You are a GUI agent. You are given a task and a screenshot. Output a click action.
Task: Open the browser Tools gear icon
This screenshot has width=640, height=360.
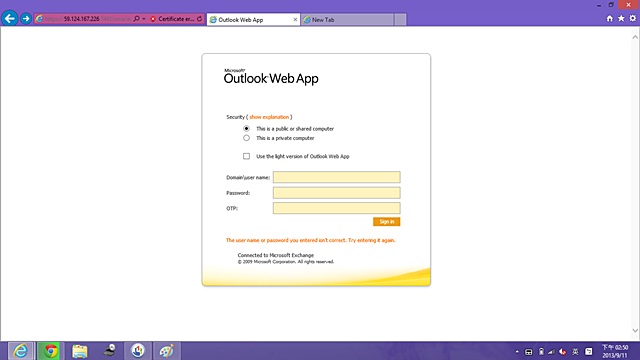pyautogui.click(x=633, y=18)
